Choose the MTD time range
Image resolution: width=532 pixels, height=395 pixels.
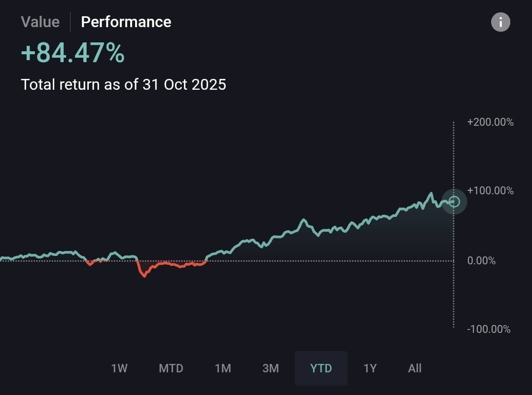(171, 368)
